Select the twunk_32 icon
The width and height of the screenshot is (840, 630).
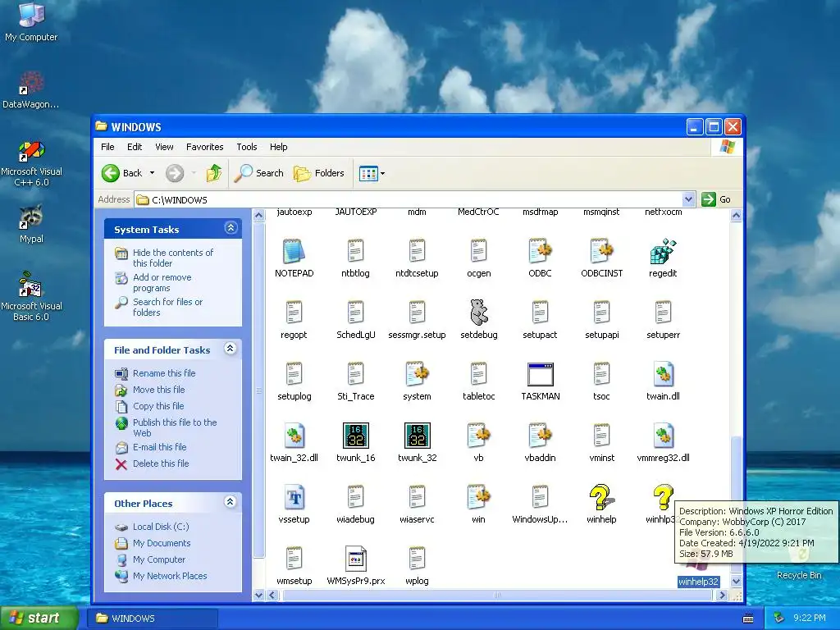coord(417,435)
